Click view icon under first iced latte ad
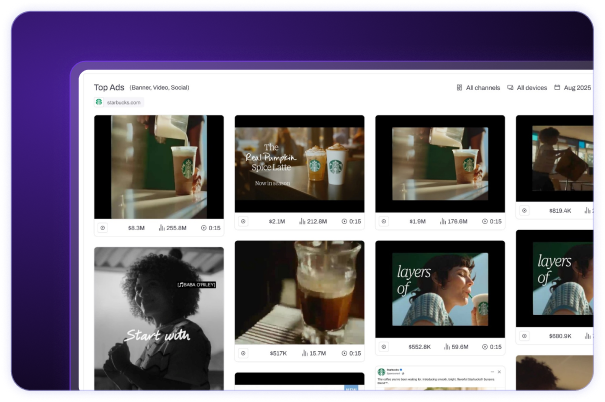The image size is (605, 402). pos(102,228)
